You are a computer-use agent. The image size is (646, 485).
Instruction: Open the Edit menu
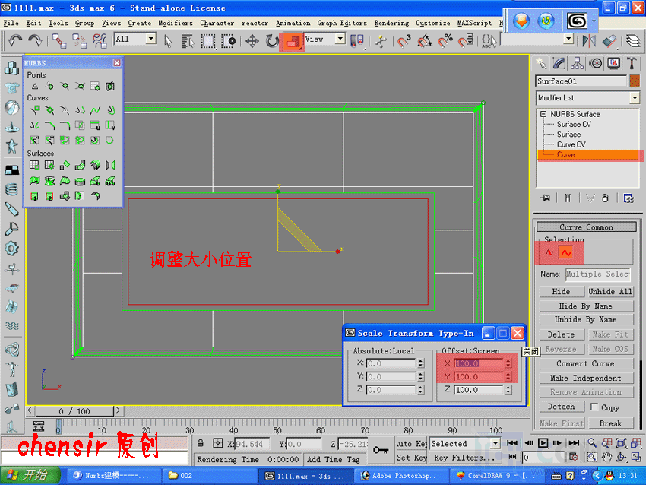(x=33, y=23)
